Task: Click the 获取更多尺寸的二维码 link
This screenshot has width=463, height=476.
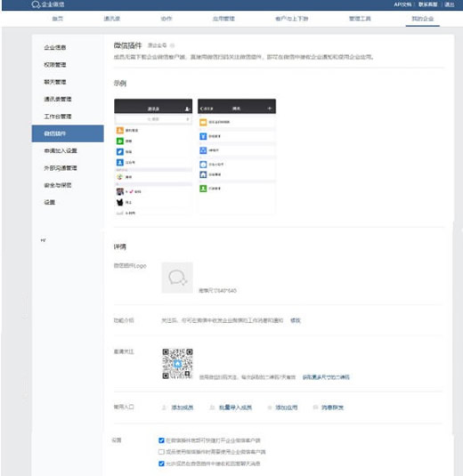Action: pos(326,377)
